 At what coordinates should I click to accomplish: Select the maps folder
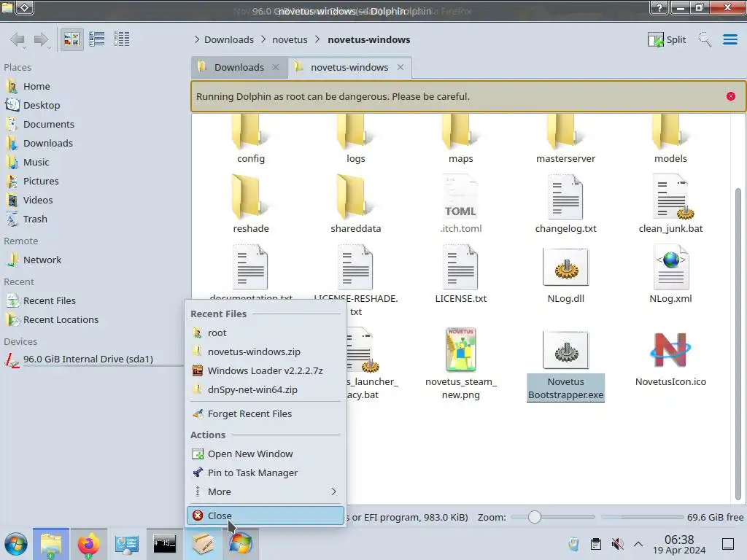point(460,139)
